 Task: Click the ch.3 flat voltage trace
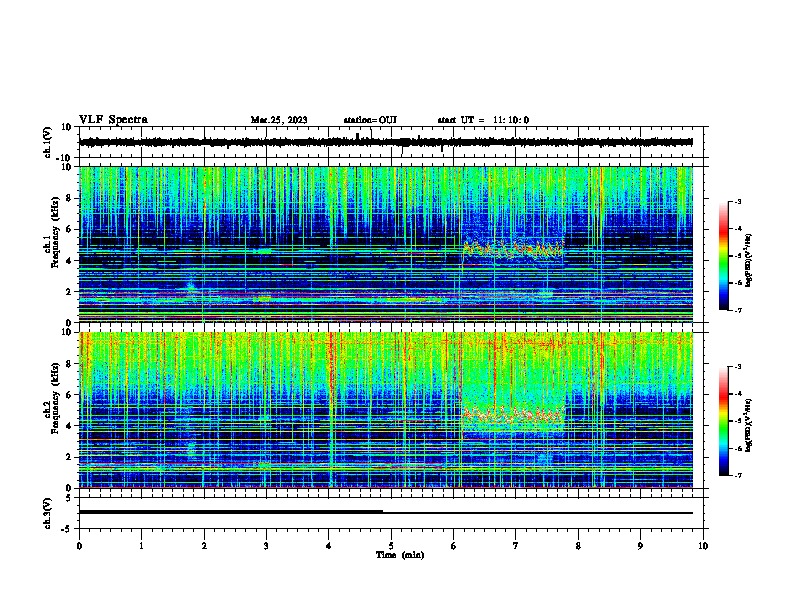[x=386, y=513]
